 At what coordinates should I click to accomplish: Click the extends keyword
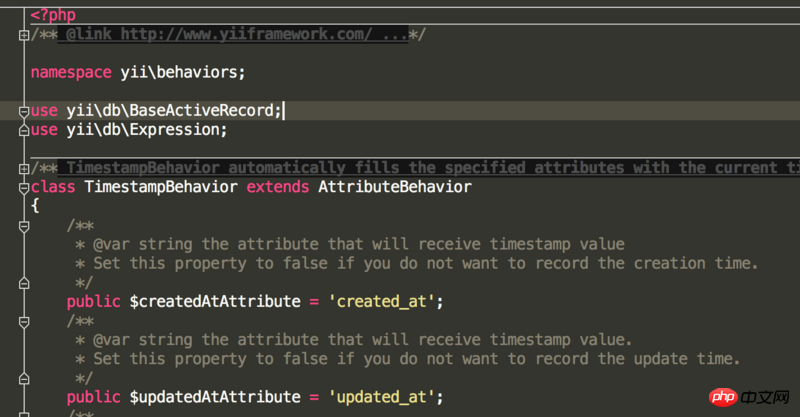278,187
